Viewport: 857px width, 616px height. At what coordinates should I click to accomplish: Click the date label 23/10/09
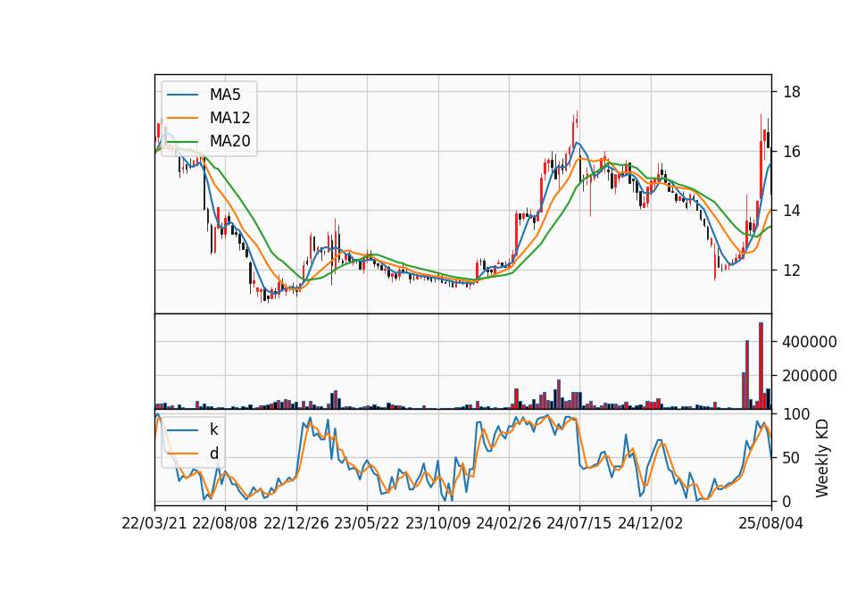pos(437,523)
